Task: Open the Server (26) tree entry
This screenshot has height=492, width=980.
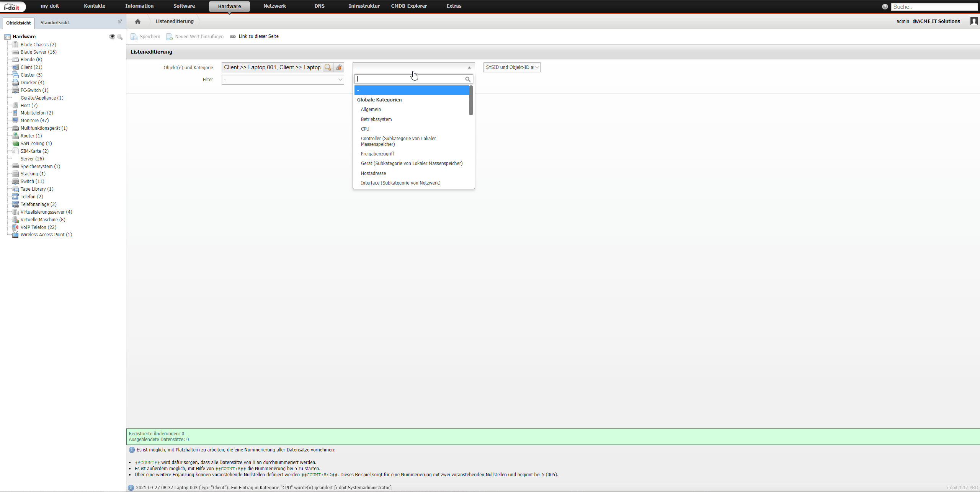Action: click(x=32, y=159)
